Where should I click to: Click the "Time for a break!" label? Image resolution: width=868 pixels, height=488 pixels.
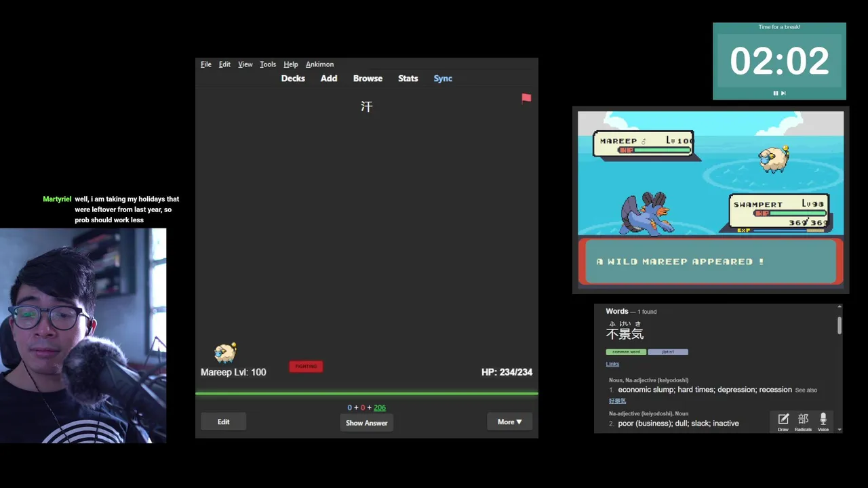click(x=779, y=27)
